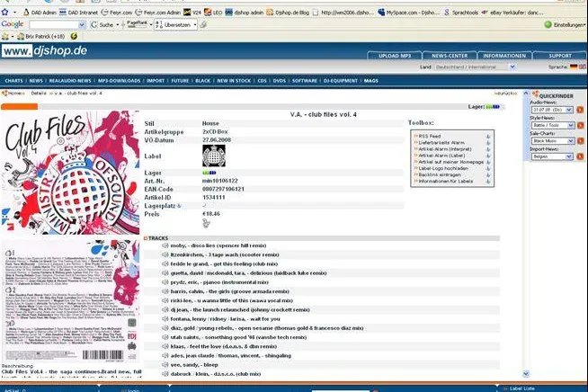
Task: Click Artikel-Alarm (Interpret) link
Action: pyautogui.click(x=445, y=149)
